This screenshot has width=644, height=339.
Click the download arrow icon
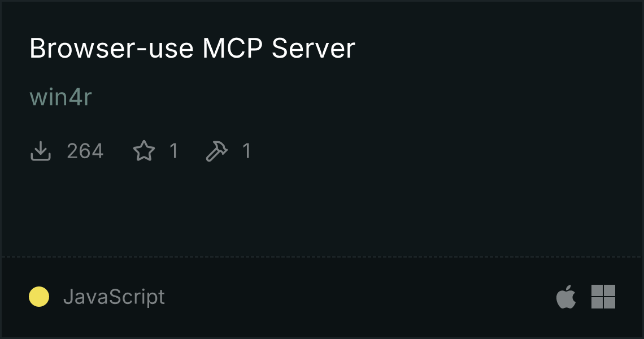coord(40,151)
